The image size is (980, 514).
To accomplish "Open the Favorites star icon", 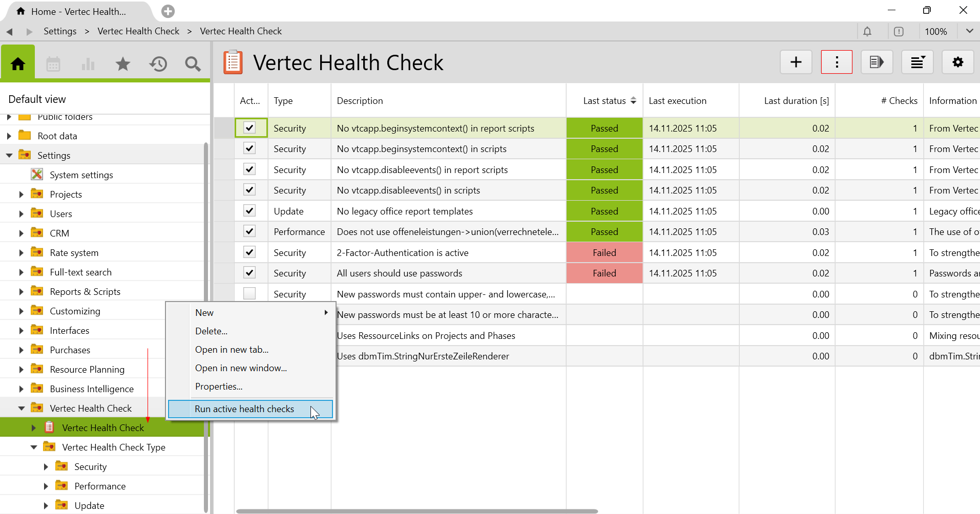I will pyautogui.click(x=123, y=64).
